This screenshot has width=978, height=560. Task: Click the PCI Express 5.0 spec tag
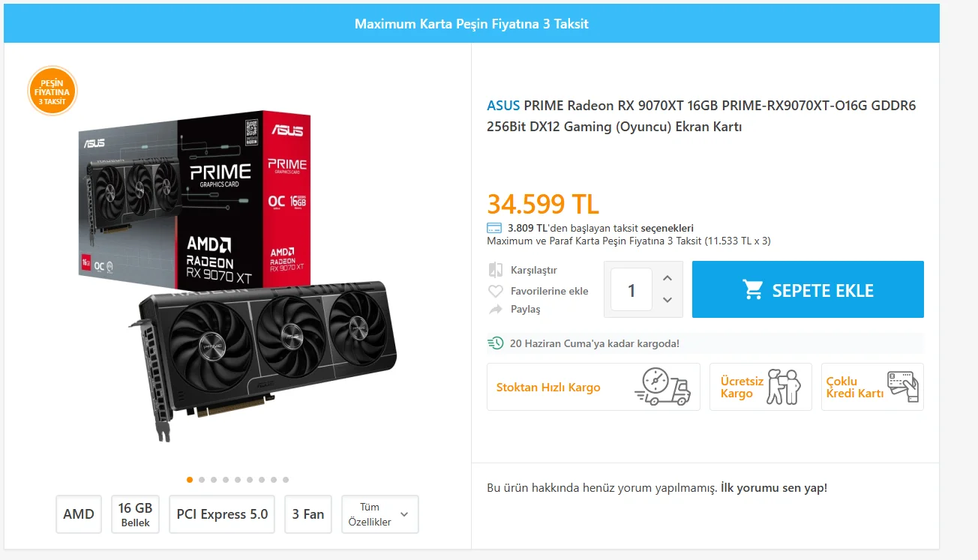coord(222,514)
